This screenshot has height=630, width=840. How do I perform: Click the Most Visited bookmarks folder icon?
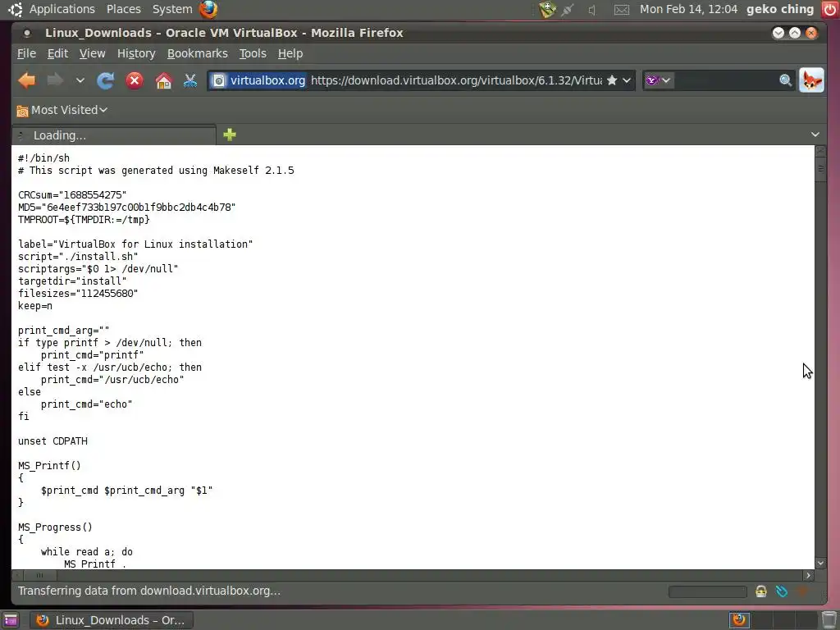[22, 111]
